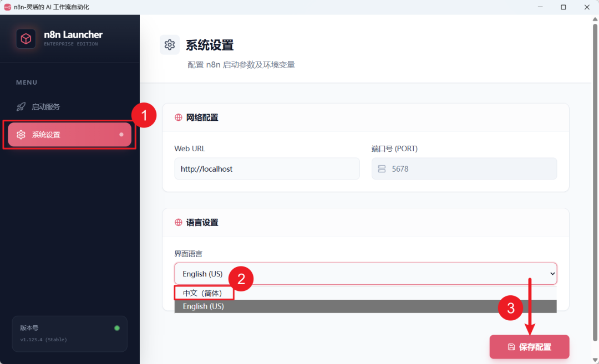Click the 保存配置 button
This screenshot has width=599, height=364.
530,347
